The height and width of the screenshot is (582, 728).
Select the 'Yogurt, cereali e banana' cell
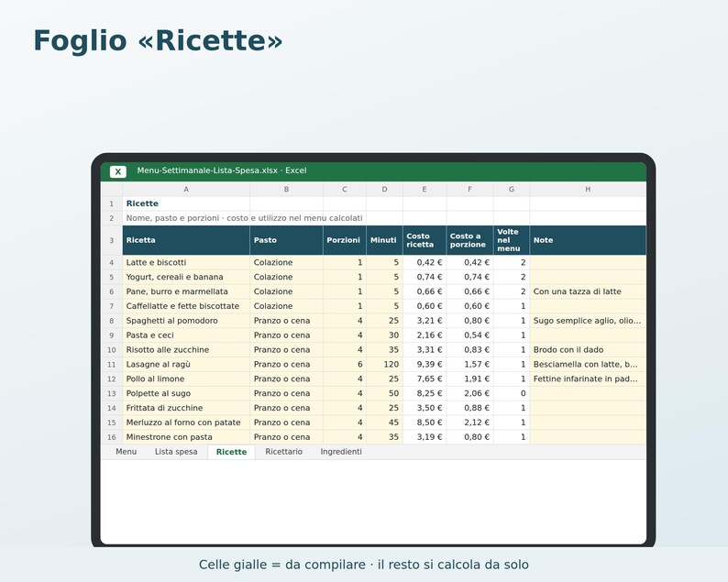[x=186, y=277]
